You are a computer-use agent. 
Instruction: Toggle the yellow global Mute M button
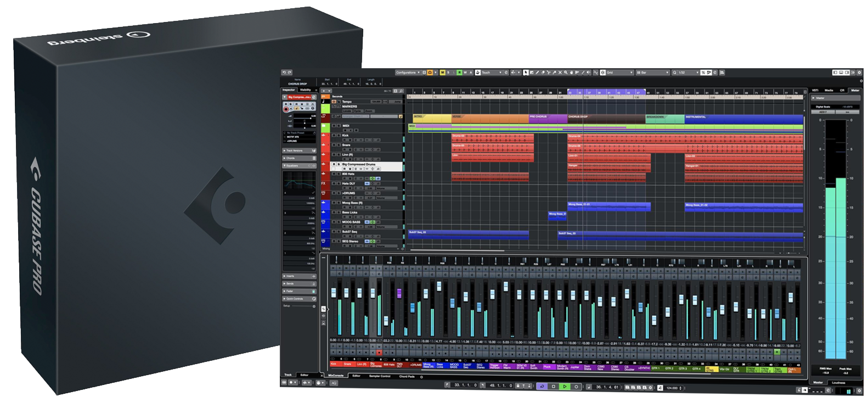click(x=442, y=72)
